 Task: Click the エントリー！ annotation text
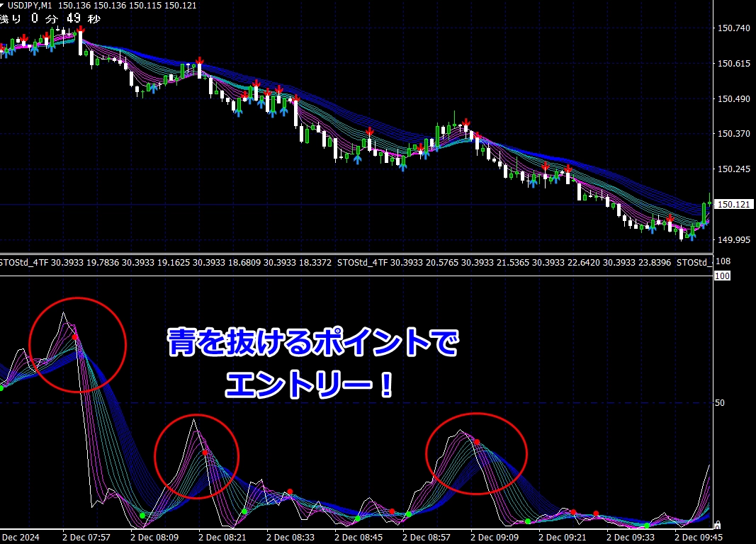(310, 386)
